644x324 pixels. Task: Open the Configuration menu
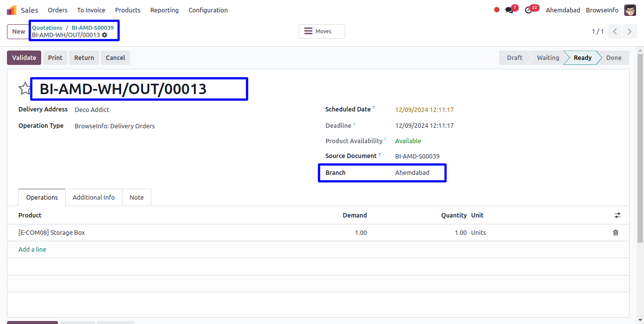tap(208, 10)
